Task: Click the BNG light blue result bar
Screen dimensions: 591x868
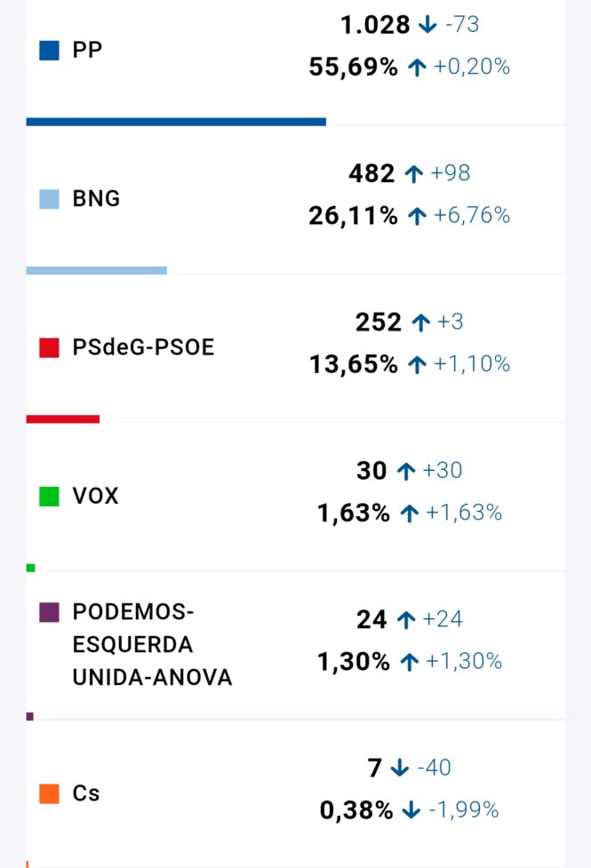Action: tap(97, 270)
